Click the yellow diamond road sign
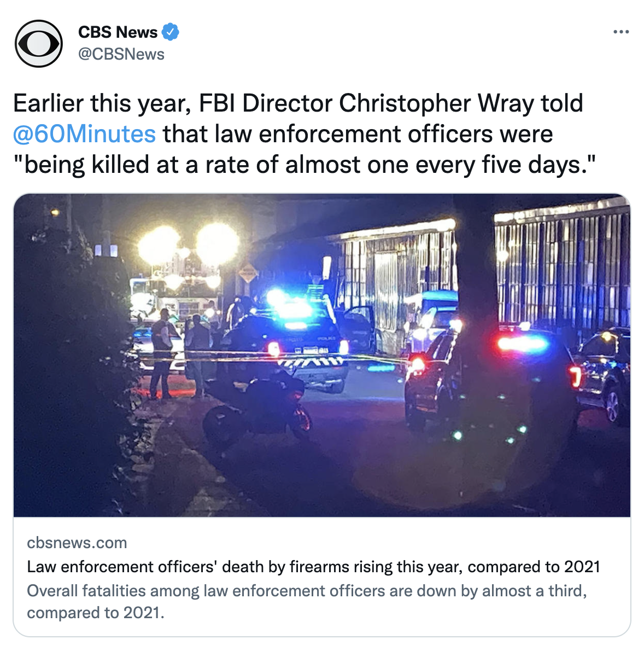The image size is (644, 651). (248, 274)
